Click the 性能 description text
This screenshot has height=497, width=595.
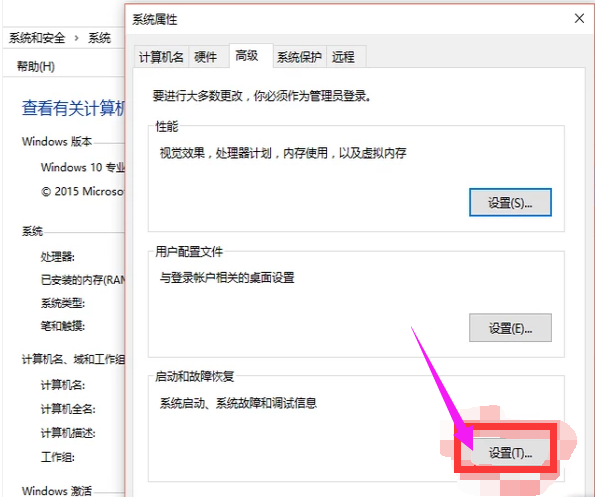click(283, 153)
